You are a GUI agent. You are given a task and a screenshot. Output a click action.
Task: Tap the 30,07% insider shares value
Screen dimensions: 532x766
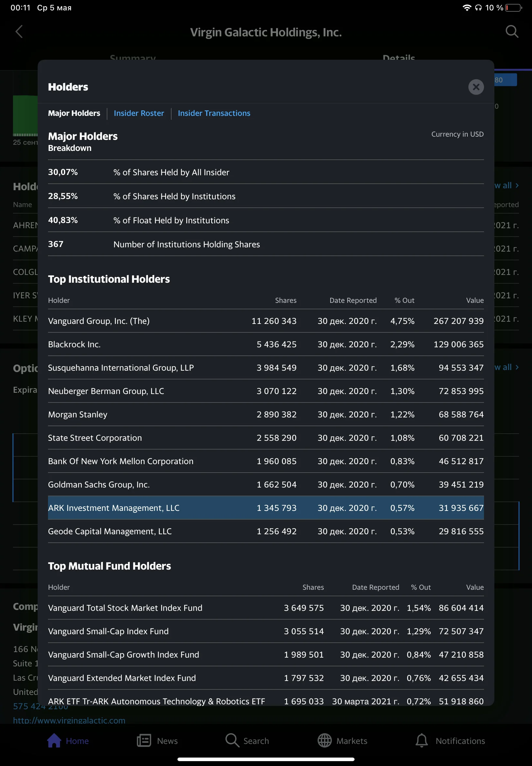[x=63, y=172]
